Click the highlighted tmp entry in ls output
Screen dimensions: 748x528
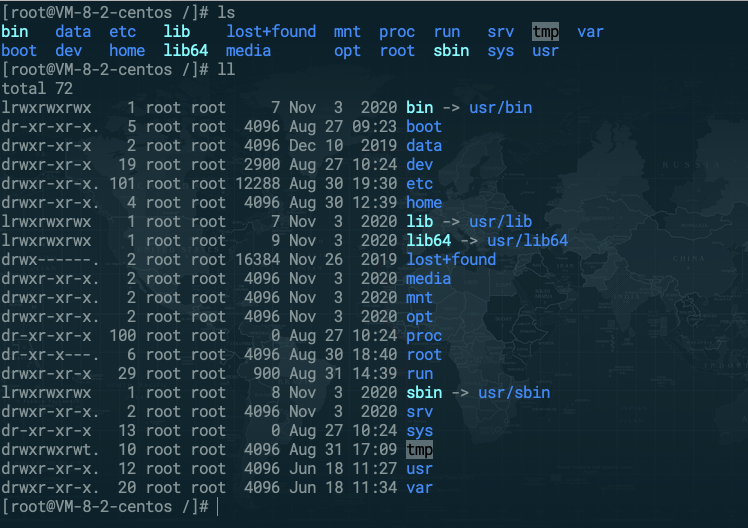(x=545, y=31)
